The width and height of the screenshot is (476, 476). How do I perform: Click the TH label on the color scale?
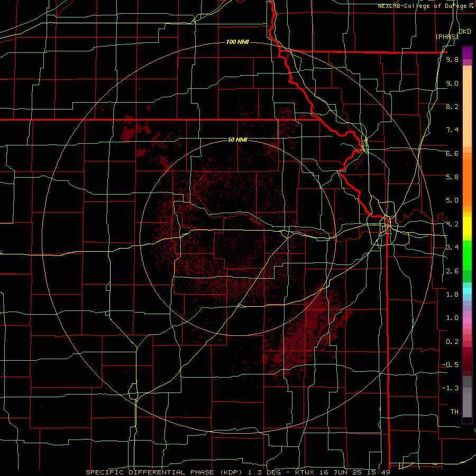point(454,411)
